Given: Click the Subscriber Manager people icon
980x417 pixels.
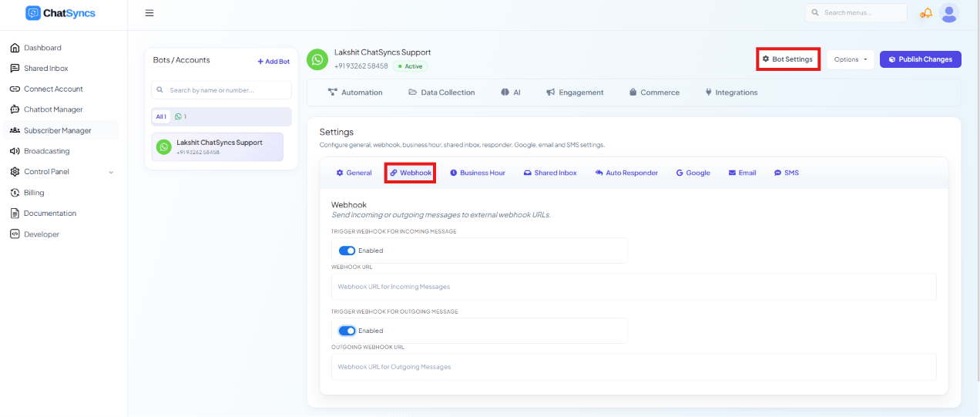Looking at the screenshot, I should point(15,130).
